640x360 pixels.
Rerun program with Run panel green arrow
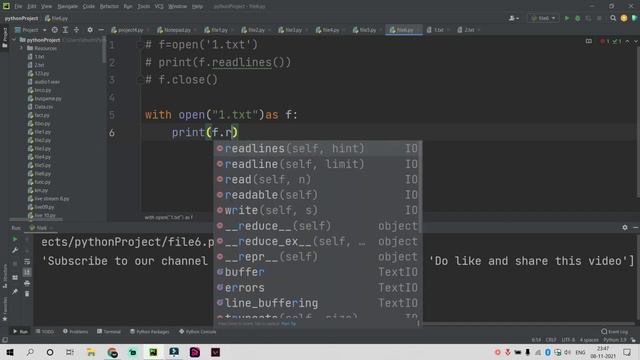tap(15, 239)
